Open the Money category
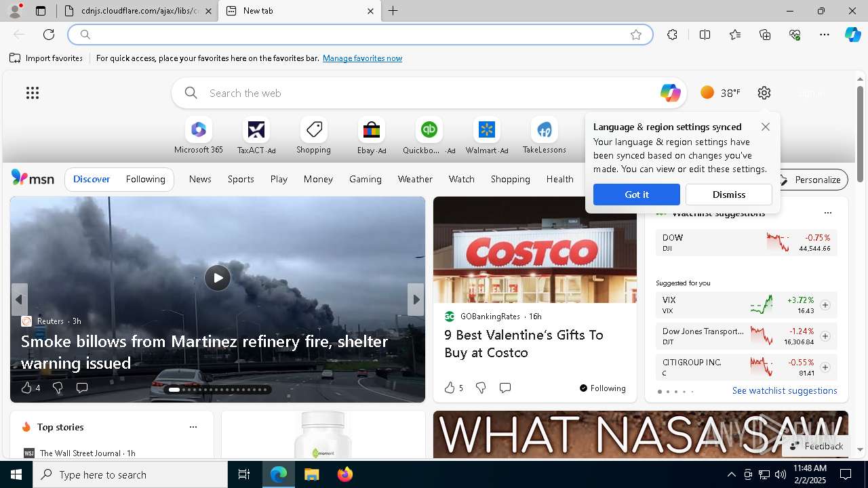Viewport: 868px width, 488px height. (x=318, y=179)
